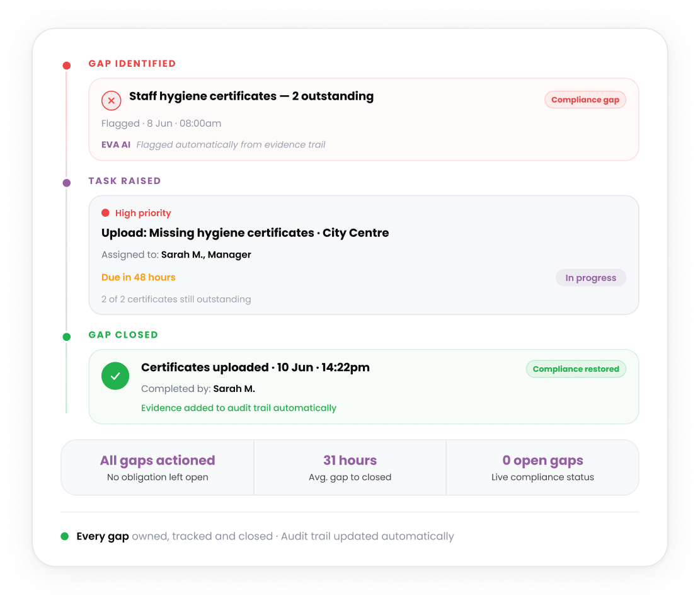Viewport: 700px width, 603px height.
Task: Select the purple Task Raised timeline dot
Action: (x=67, y=183)
